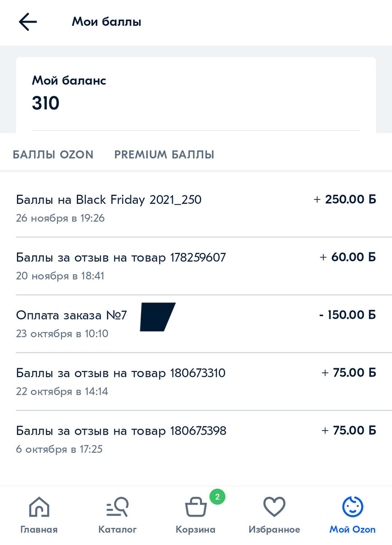The height and width of the screenshot is (545, 392).
Task: Tap the Корзина label in bottom bar
Action: pyautogui.click(x=196, y=530)
